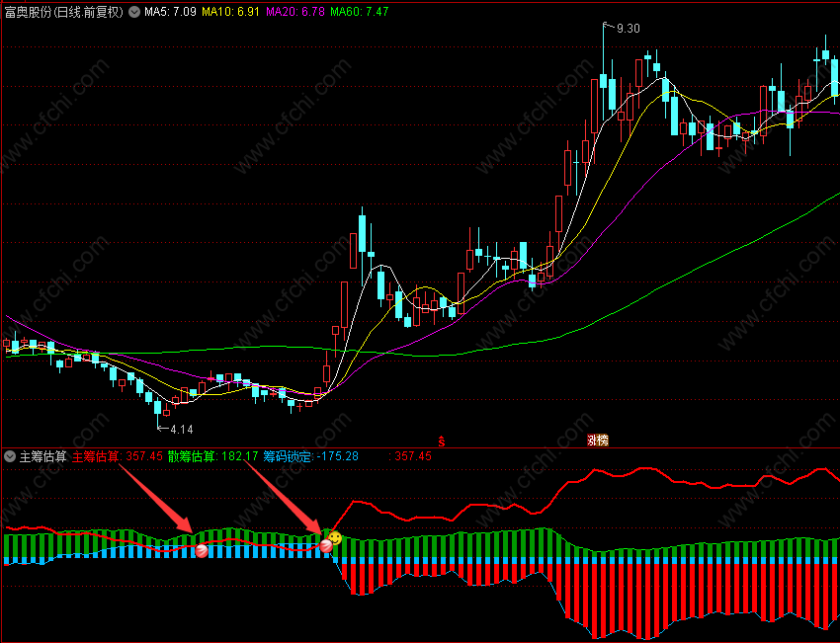Select the MA10 moving average label

[230, 11]
